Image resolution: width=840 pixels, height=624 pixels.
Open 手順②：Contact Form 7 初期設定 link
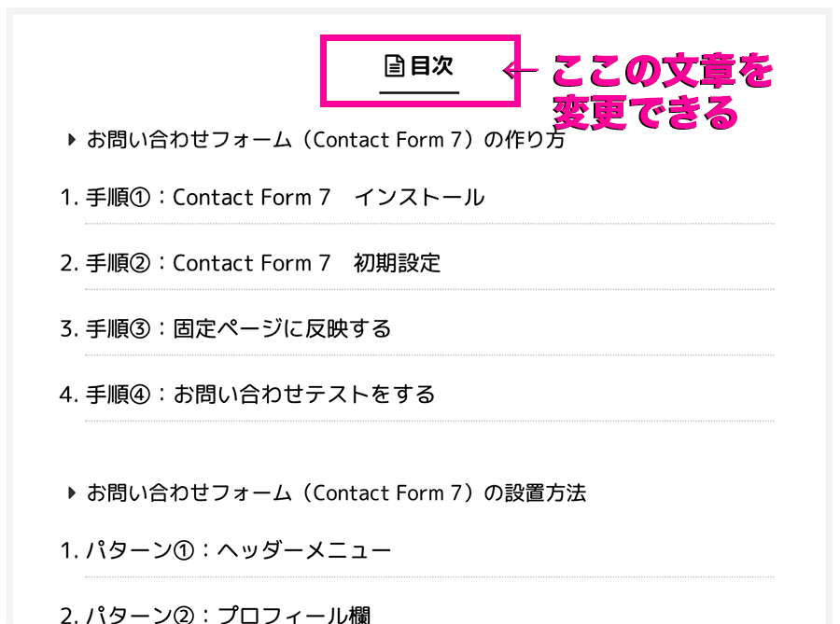click(263, 263)
